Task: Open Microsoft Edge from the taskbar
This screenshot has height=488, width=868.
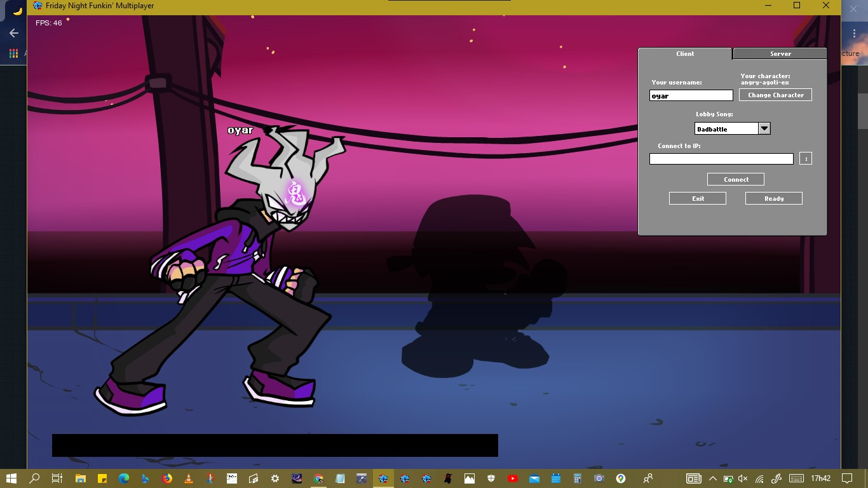Action: tap(124, 478)
